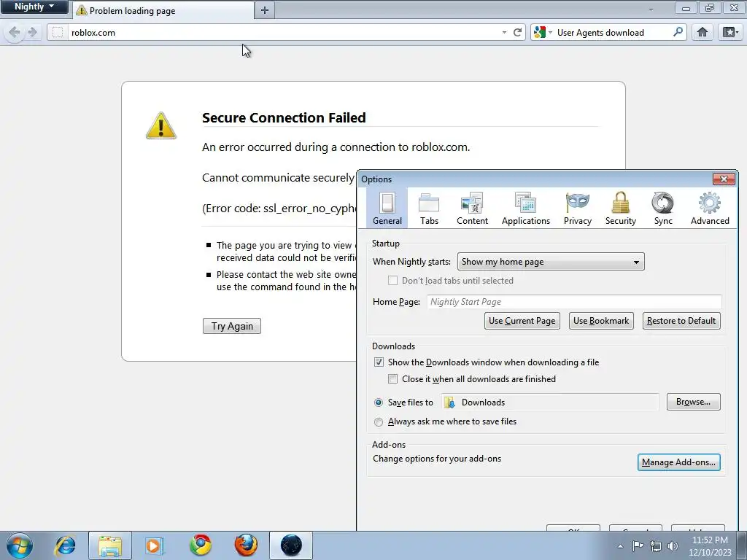Open the General options panel

point(387,208)
